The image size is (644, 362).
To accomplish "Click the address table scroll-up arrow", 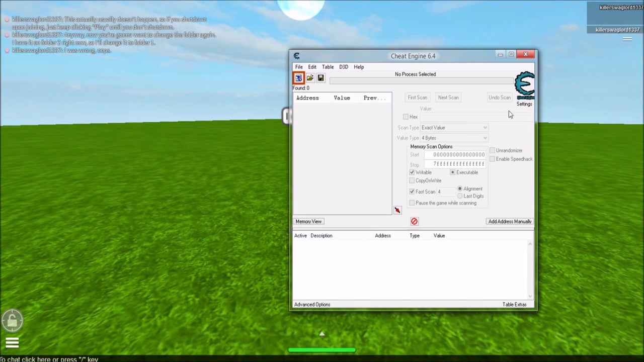I will [530, 244].
